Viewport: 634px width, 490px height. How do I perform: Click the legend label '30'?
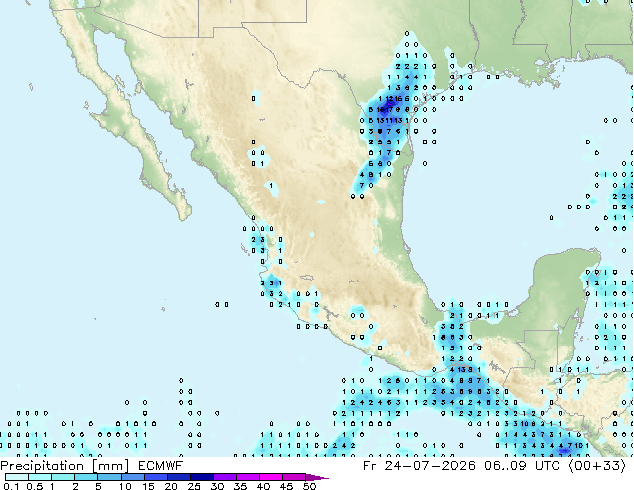point(217,486)
